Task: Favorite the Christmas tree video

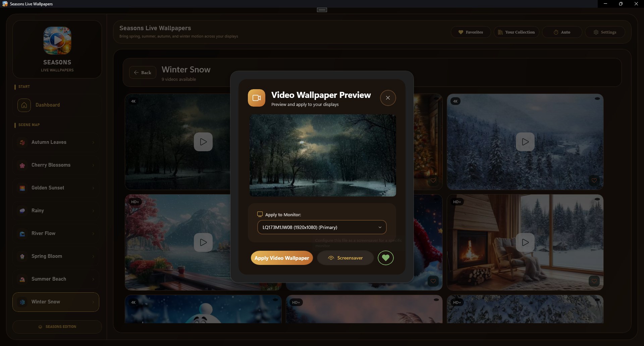Action: [x=433, y=180]
